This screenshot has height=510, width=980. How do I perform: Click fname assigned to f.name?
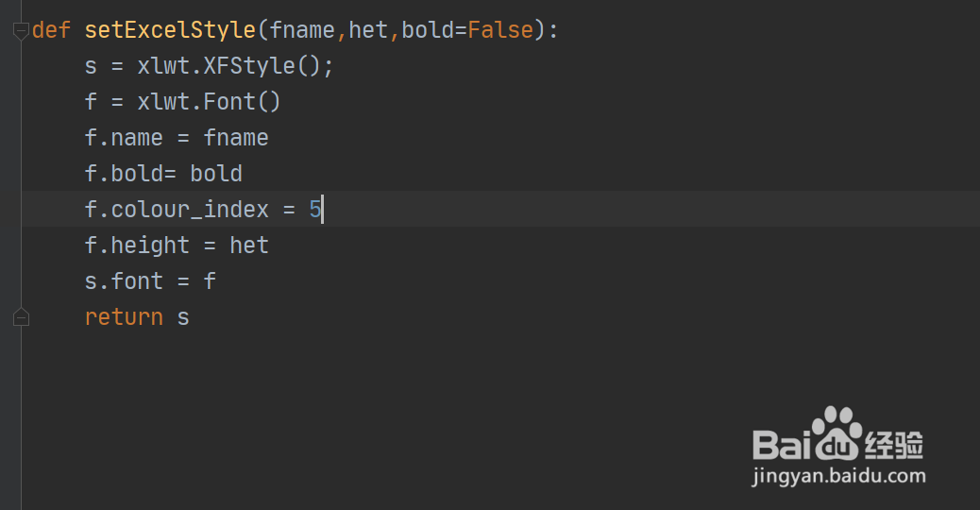pos(236,138)
